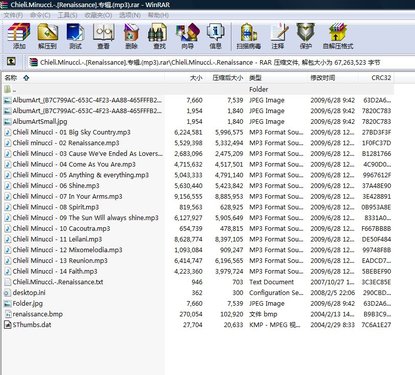Open the 收藏夹(O) favorites menu

click(98, 15)
